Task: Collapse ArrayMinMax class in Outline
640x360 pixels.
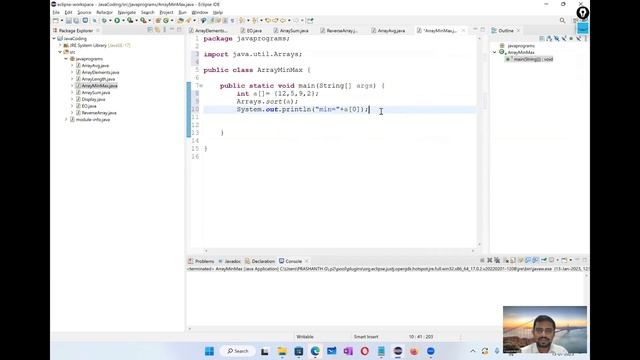Action: pyautogui.click(x=495, y=52)
